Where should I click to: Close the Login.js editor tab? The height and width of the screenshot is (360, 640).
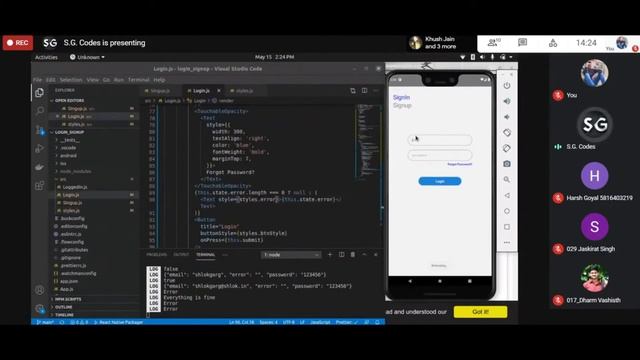(219, 91)
